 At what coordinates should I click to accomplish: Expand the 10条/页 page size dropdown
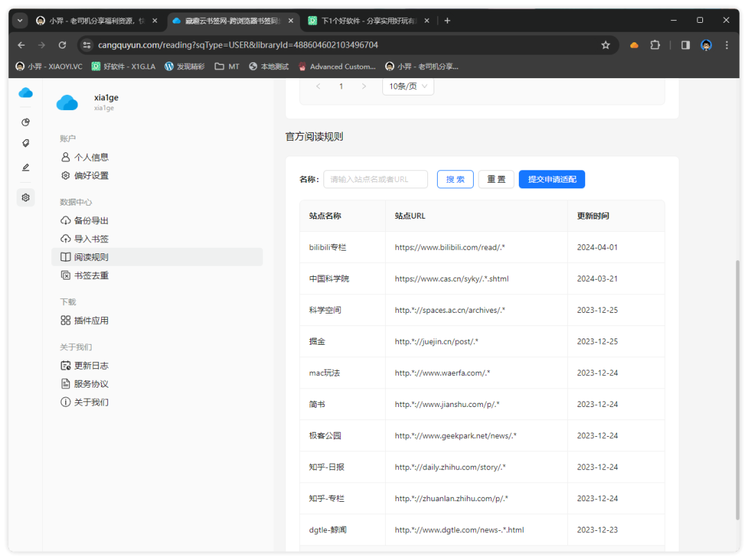(408, 87)
